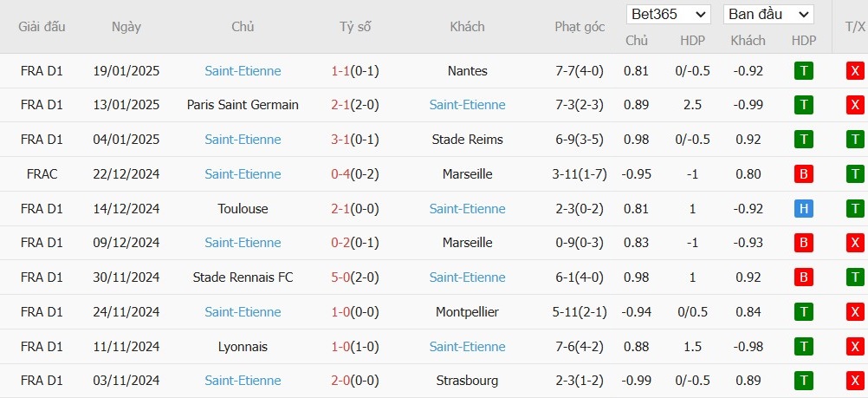The height and width of the screenshot is (398, 868).
Task: Click red B badge for 22/12/2024 match
Action: coord(803,174)
